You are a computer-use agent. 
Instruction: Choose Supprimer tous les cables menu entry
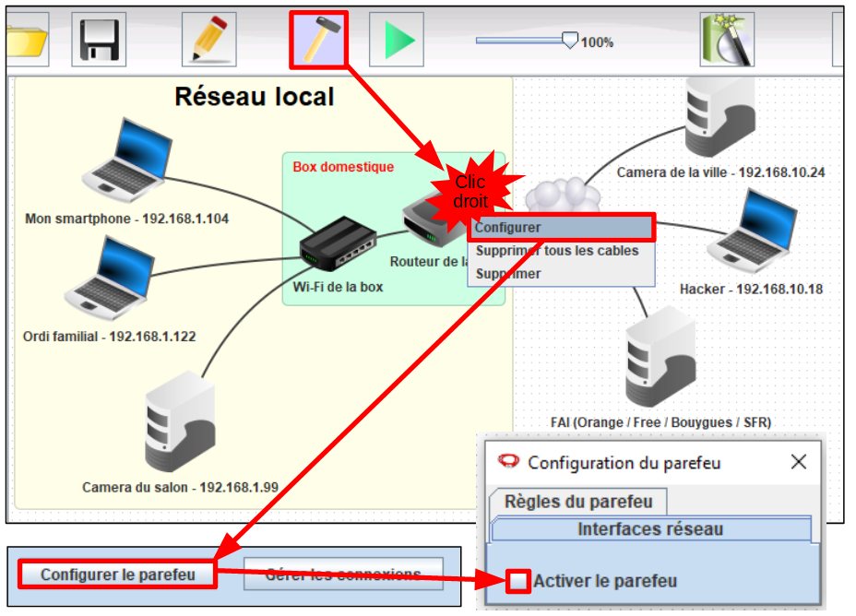click(x=556, y=251)
